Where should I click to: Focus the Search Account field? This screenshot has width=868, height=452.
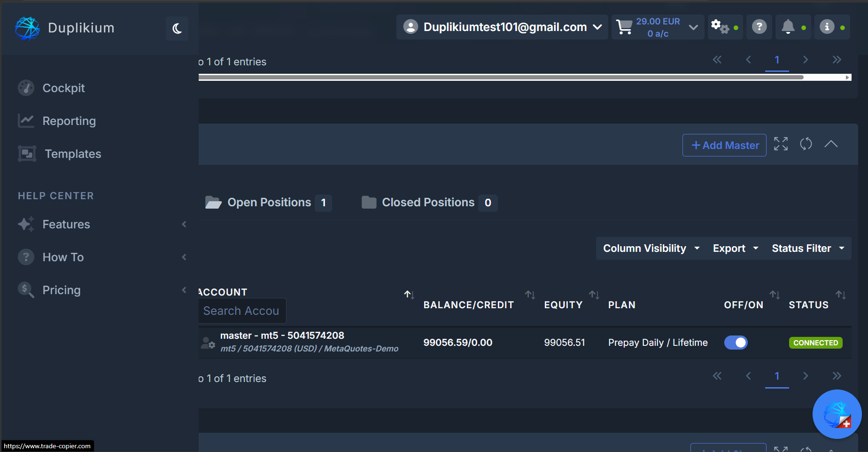coord(242,311)
